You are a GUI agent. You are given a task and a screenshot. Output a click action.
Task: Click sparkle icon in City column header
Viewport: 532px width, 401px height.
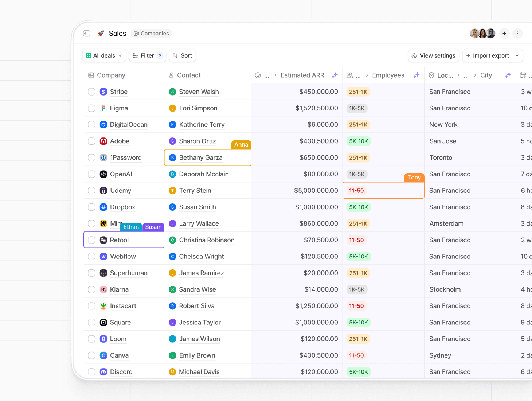508,75
